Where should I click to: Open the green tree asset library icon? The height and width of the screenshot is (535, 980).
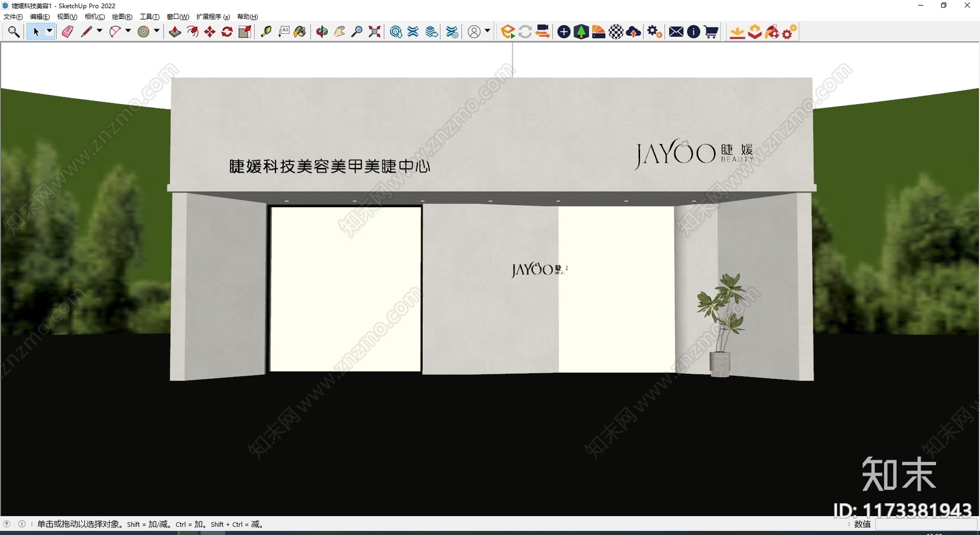tap(581, 32)
